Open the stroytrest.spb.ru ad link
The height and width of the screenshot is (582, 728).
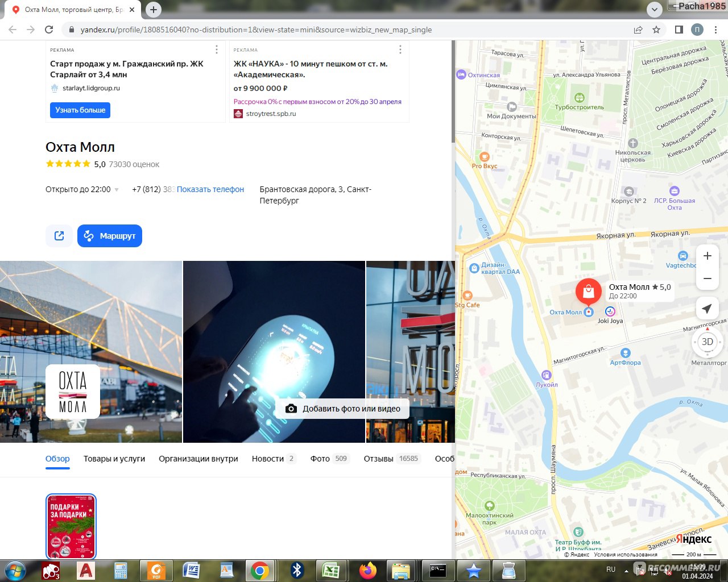click(271, 114)
